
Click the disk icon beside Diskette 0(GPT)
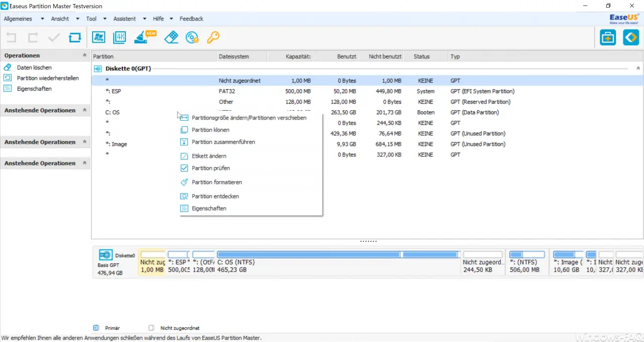(98, 69)
